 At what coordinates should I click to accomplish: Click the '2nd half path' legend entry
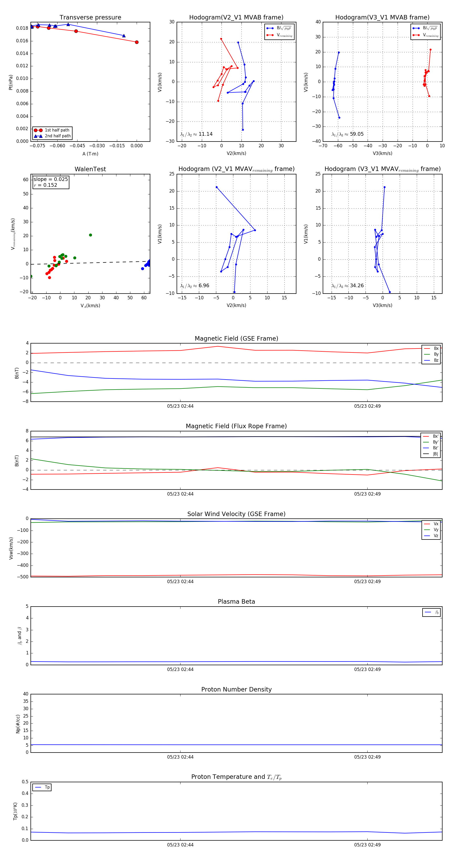(53, 136)
